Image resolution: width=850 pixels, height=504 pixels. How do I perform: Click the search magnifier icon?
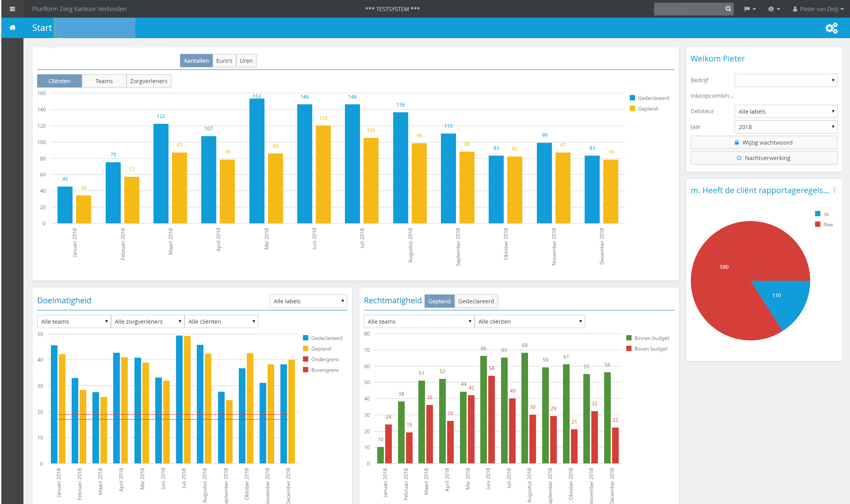[x=728, y=9]
